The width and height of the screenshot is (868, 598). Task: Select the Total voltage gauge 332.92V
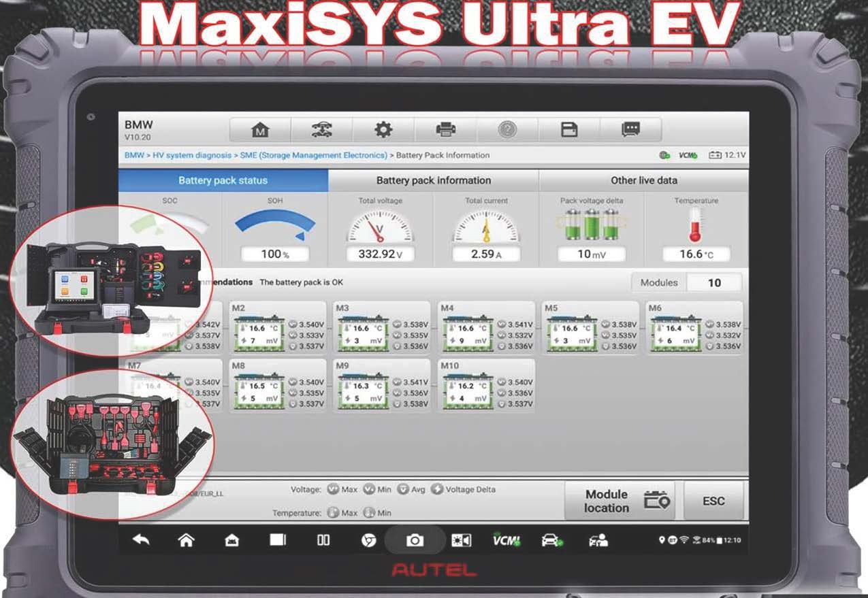point(381,230)
